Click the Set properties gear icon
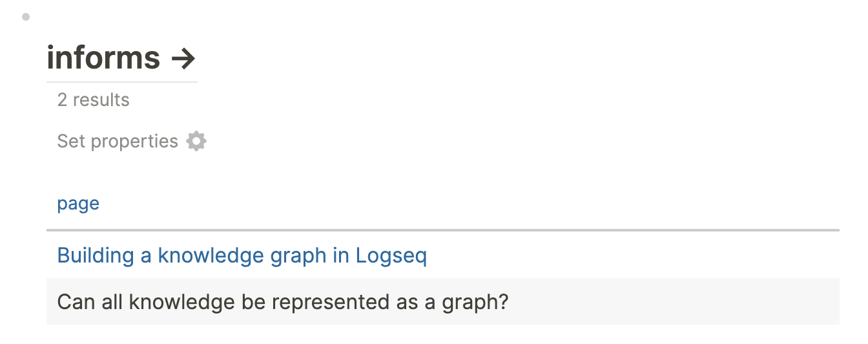The width and height of the screenshot is (868, 344). 196,141
